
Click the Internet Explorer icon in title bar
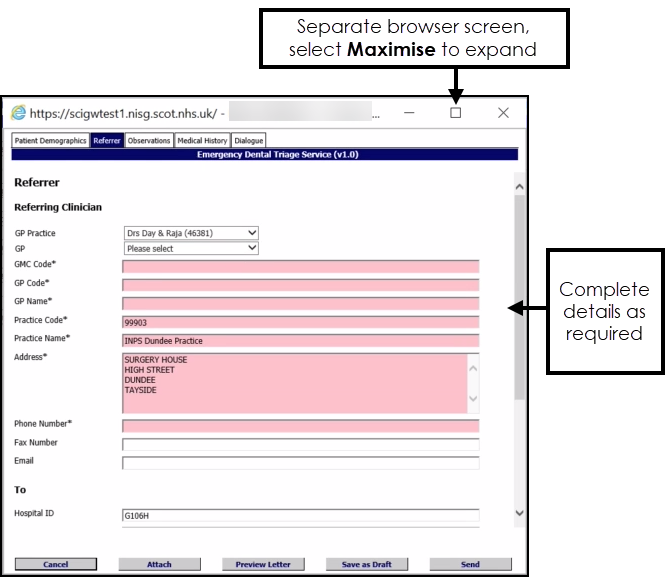click(x=18, y=113)
